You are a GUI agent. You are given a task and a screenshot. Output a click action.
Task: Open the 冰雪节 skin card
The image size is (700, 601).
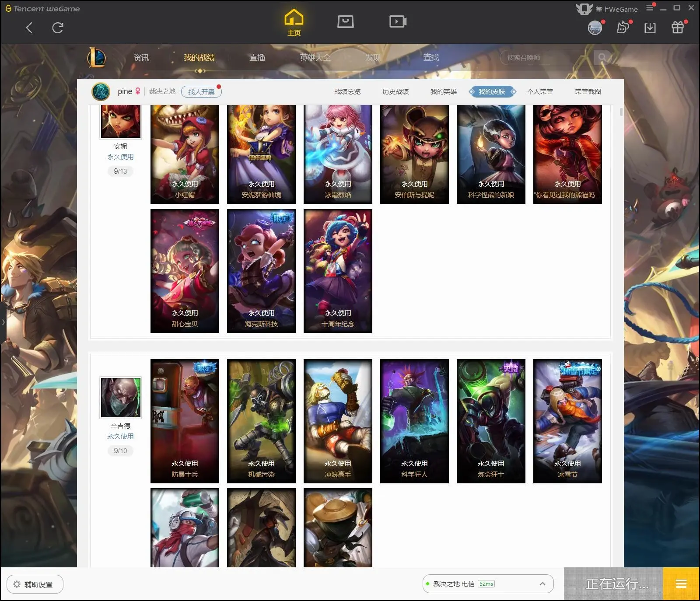[567, 421]
